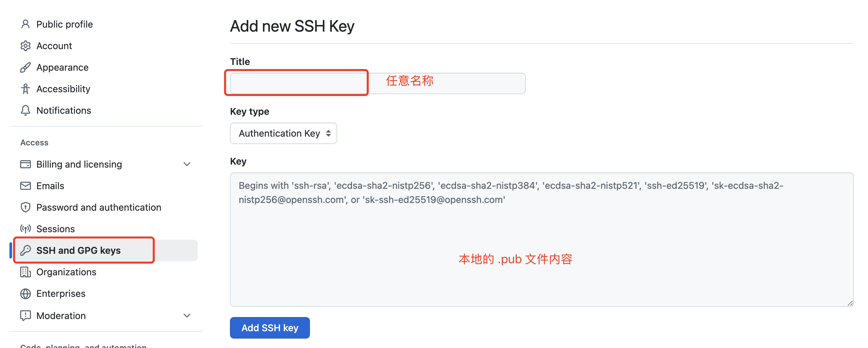Click the Organizations building icon
This screenshot has width=868, height=348.
[x=26, y=272]
